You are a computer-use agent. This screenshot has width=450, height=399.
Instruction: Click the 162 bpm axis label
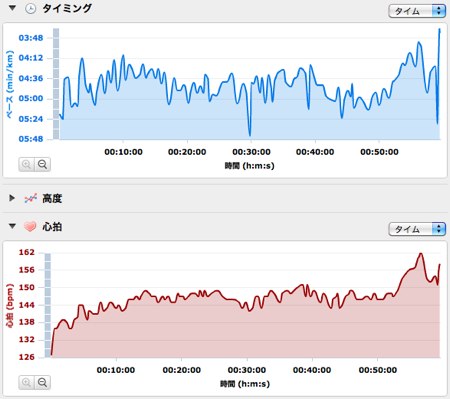[26, 252]
